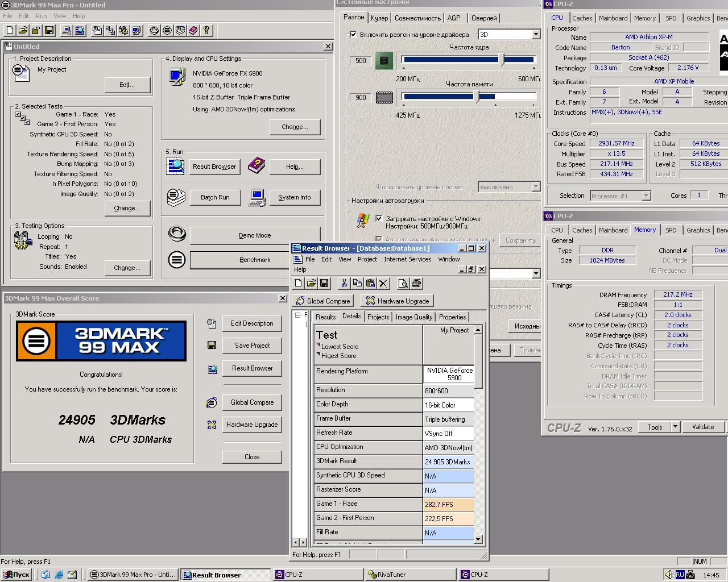Click Display and CPU Settings toolbar icon
The image size is (728, 582).
tap(136, 30)
